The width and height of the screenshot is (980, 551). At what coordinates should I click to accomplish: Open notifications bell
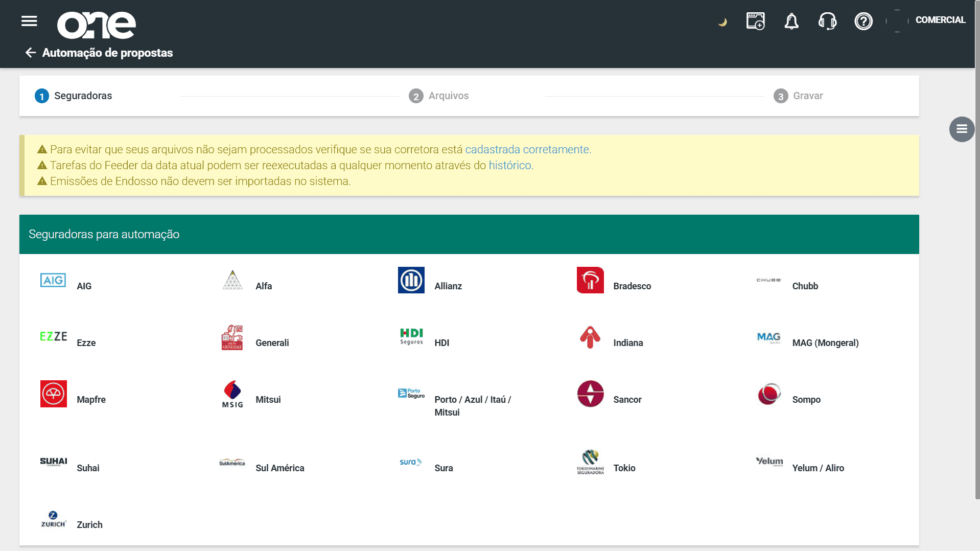point(791,21)
